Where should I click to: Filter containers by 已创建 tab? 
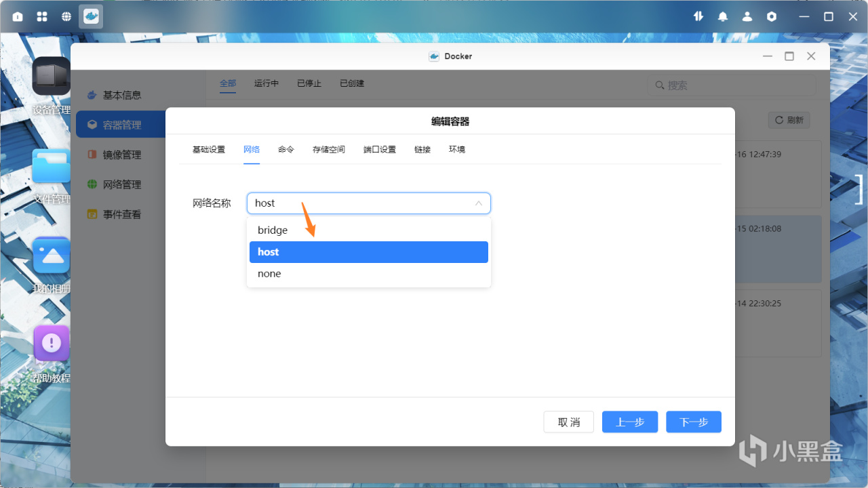point(352,83)
